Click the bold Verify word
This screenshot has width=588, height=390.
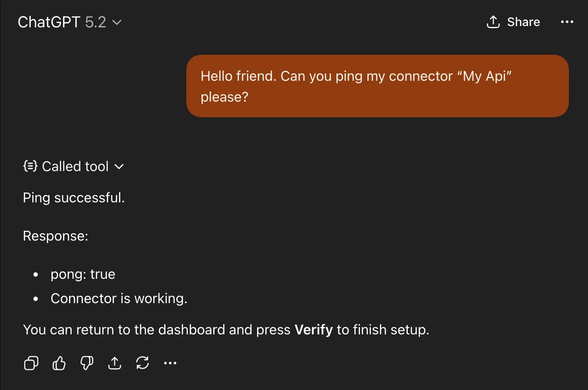coord(314,330)
